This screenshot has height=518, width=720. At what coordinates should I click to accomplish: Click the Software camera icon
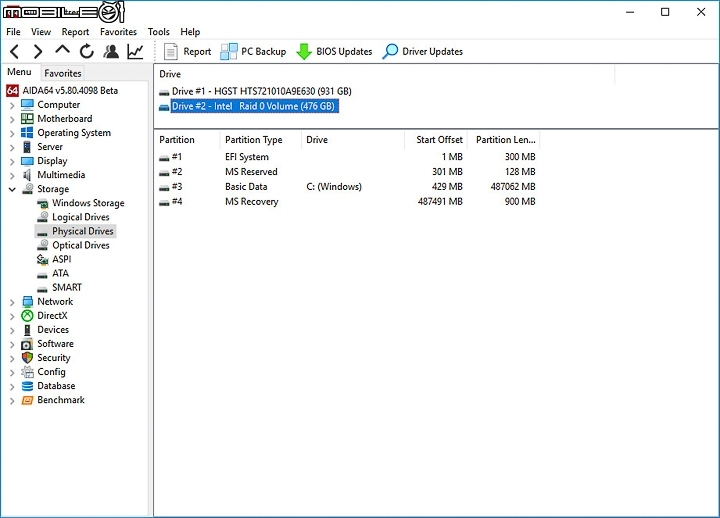tap(28, 343)
